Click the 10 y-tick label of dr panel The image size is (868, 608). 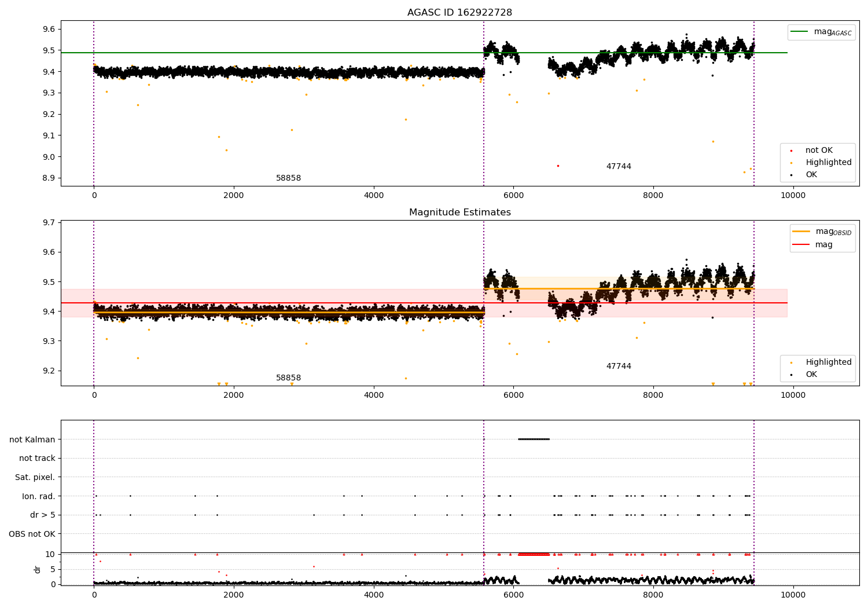(x=51, y=554)
